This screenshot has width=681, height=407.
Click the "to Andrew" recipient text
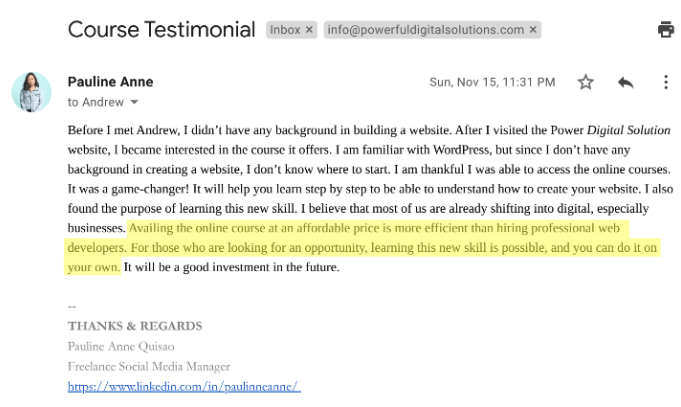click(96, 102)
